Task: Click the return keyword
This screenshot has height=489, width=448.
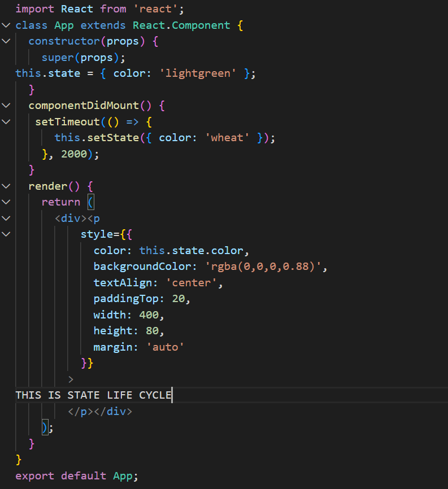Action: (x=61, y=202)
